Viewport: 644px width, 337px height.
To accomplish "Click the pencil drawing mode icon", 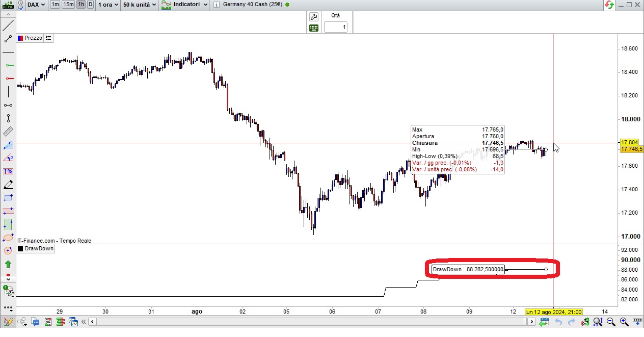I will click(8, 322).
